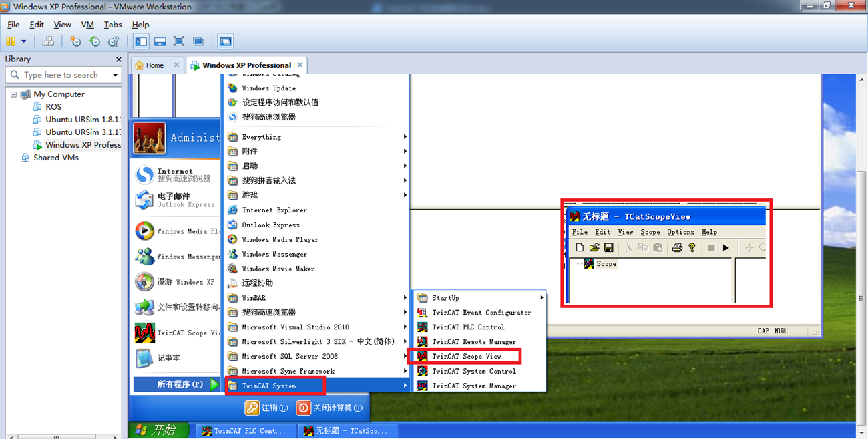Viewport: 868px width, 439px height.
Task: Select Ubuntu URSim 1.8 in library
Action: 77,120
